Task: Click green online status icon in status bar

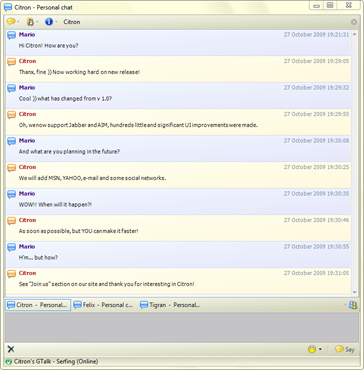Action: pos(9,362)
